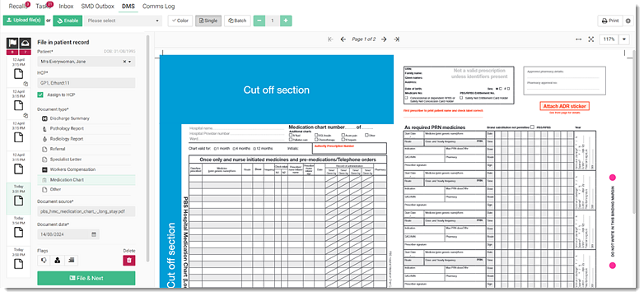
Task: Switch to the Inbox tab
Action: click(66, 6)
